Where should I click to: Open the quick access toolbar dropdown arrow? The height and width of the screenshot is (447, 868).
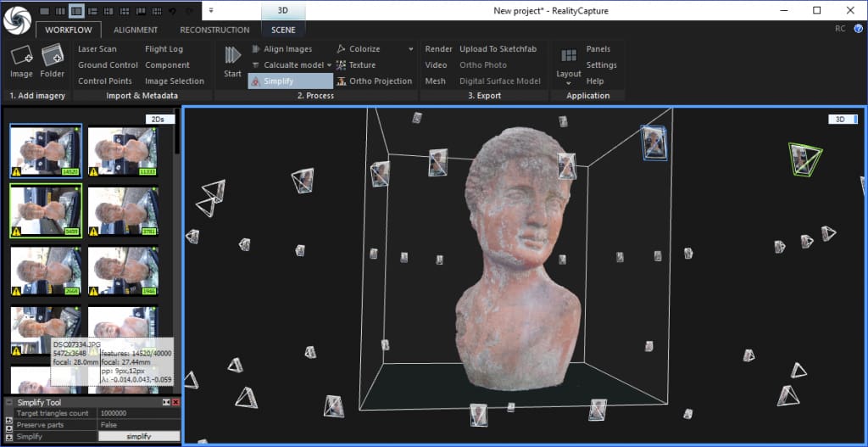click(x=211, y=10)
